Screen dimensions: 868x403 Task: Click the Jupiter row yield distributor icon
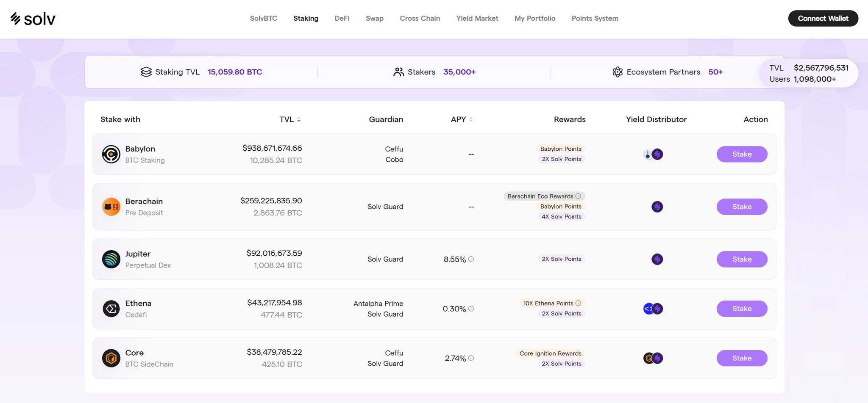657,259
